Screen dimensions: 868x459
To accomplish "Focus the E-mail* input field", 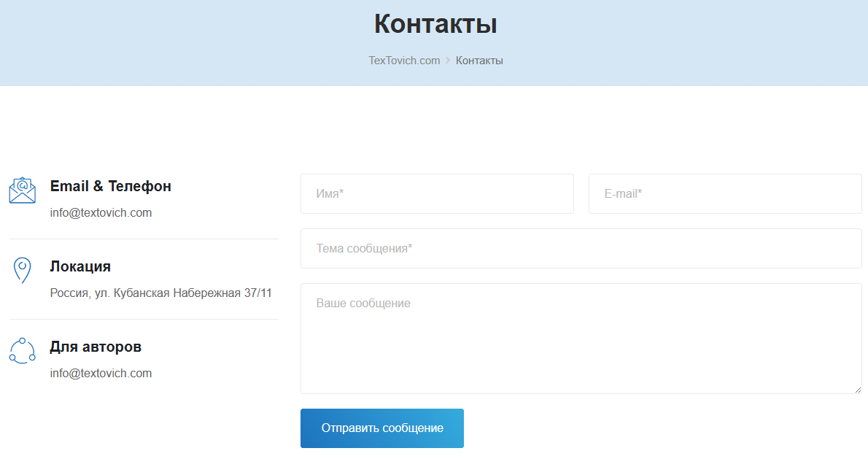I will click(x=725, y=194).
